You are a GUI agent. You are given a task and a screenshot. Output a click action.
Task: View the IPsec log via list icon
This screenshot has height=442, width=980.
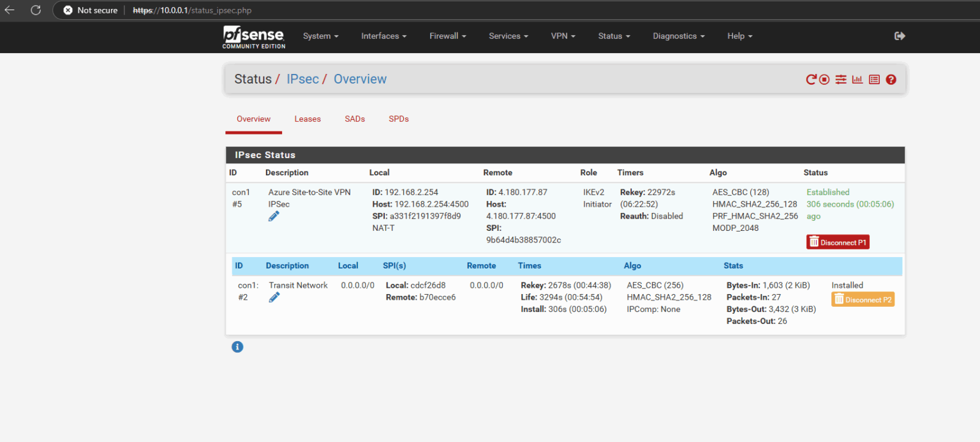tap(874, 79)
